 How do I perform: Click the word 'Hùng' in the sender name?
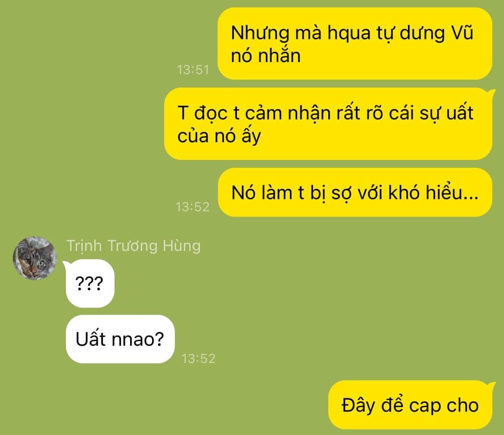coord(182,246)
